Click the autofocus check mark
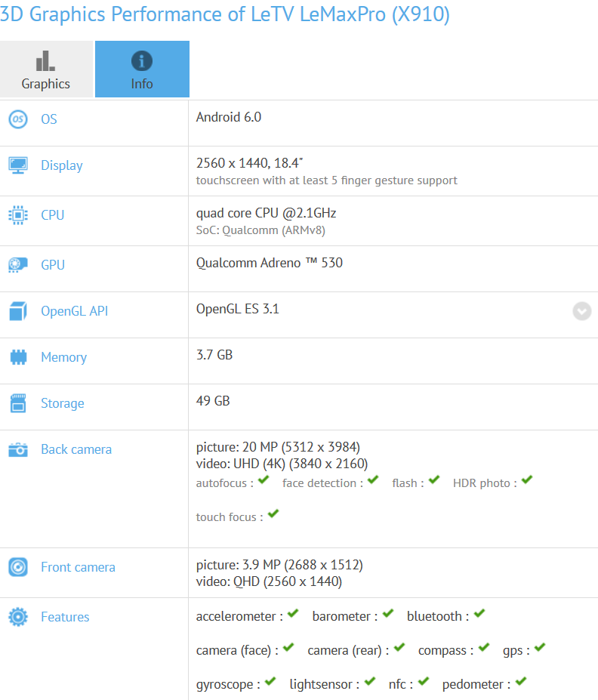The width and height of the screenshot is (598, 700). [x=264, y=480]
